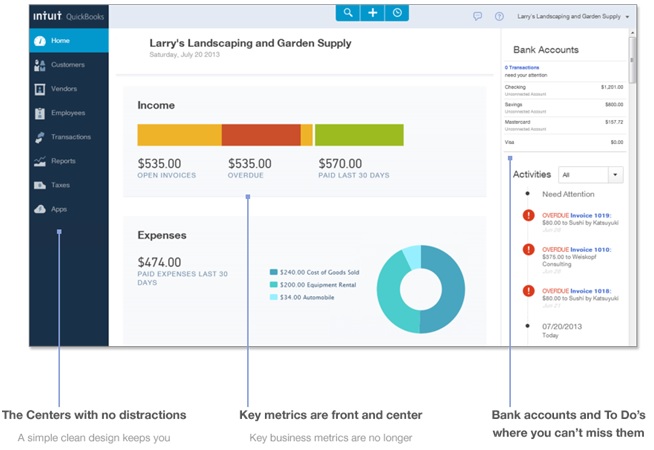Click the Reports chart icon

40,161
